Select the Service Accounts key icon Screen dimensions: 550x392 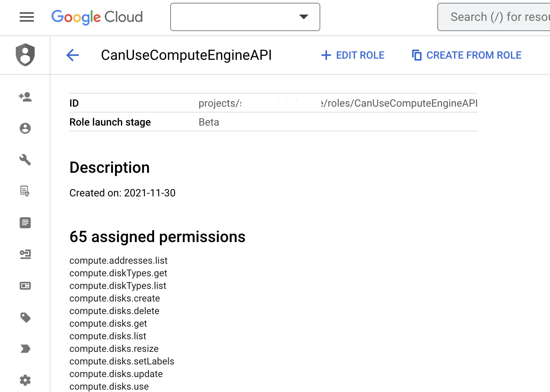coord(25,254)
